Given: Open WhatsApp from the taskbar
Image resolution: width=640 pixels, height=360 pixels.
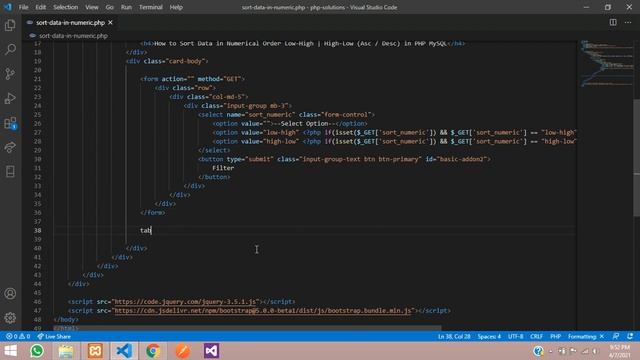Looking at the screenshot, I should pos(37,351).
